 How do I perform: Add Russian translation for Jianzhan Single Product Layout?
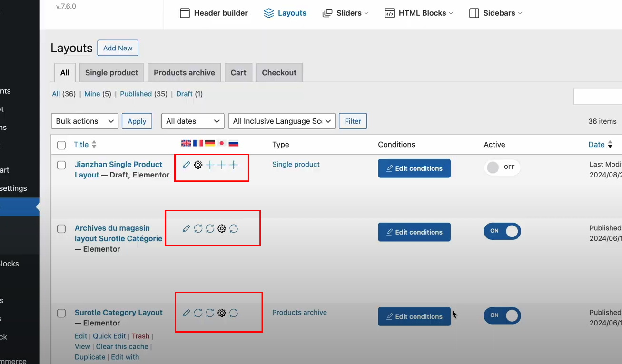[234, 165]
